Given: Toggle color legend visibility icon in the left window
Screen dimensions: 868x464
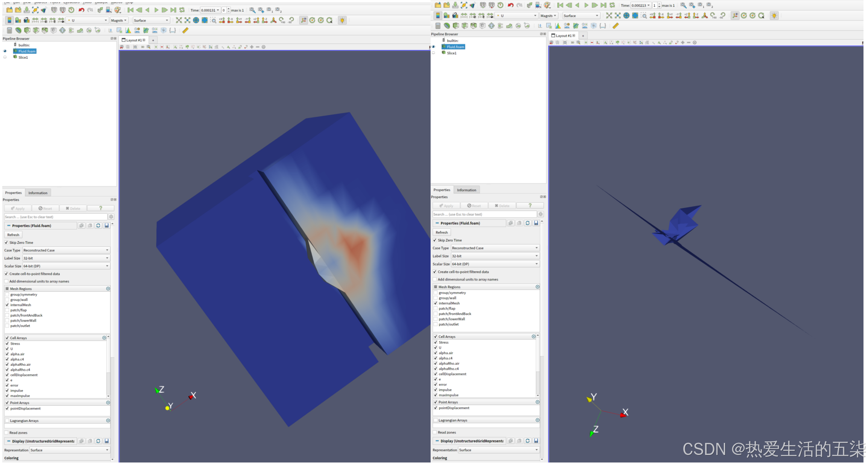Looking at the screenshot, I should tap(9, 20).
